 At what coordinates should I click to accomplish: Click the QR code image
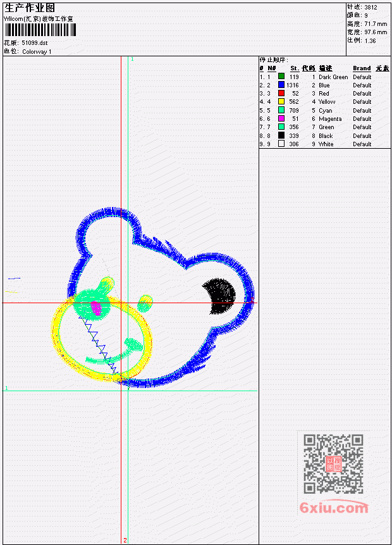[333, 464]
